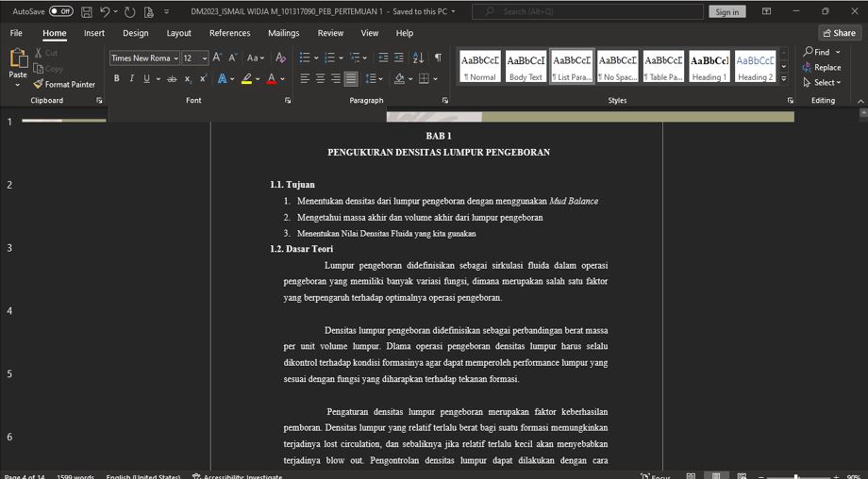The image size is (868, 479).
Task: Sort the selected text alphabetically
Action: [419, 58]
